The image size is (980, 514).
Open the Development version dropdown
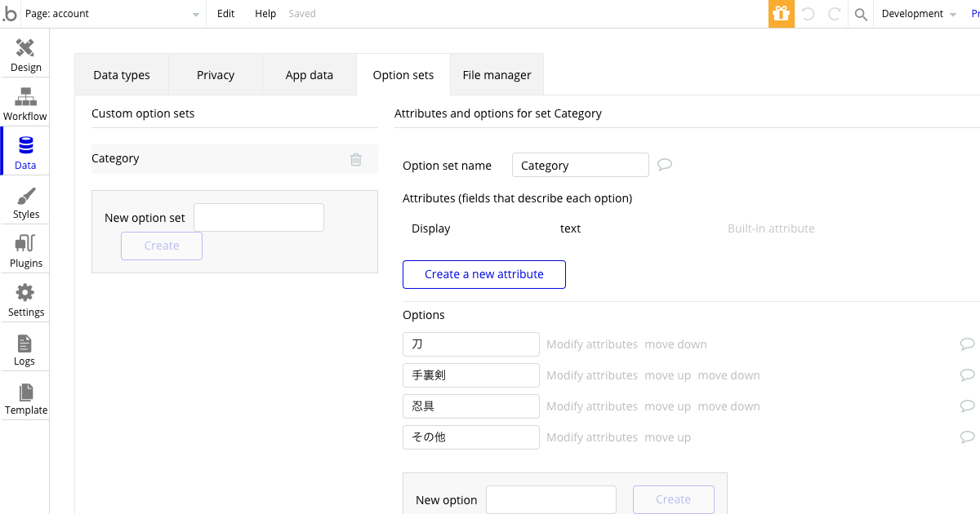919,14
